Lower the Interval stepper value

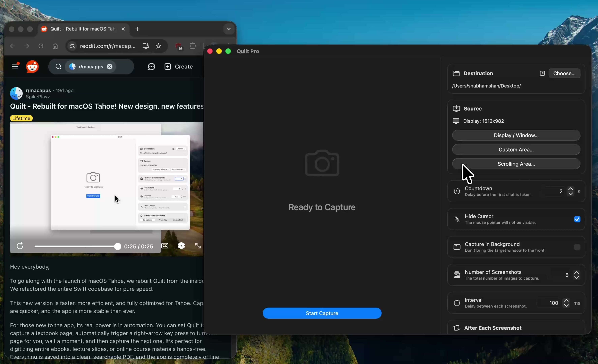566,305
